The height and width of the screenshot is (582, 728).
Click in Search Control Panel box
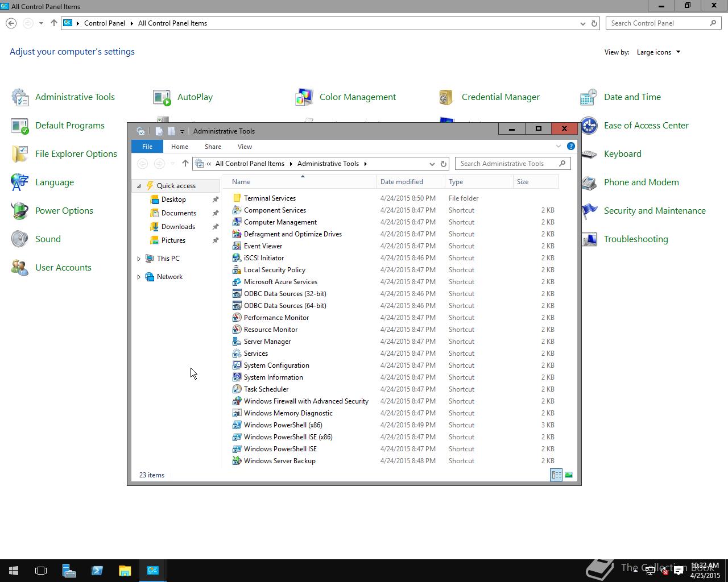663,23
